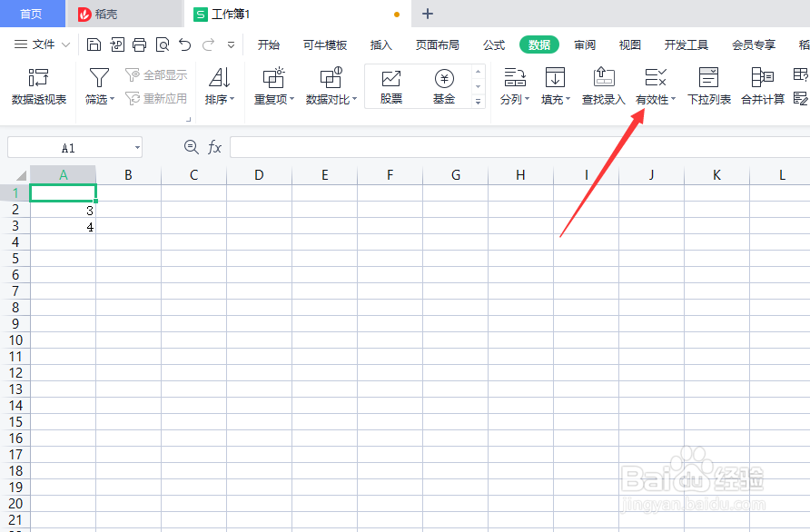This screenshot has width=810, height=532.
Task: Click the Save icon in quick toolbar
Action: (x=94, y=44)
